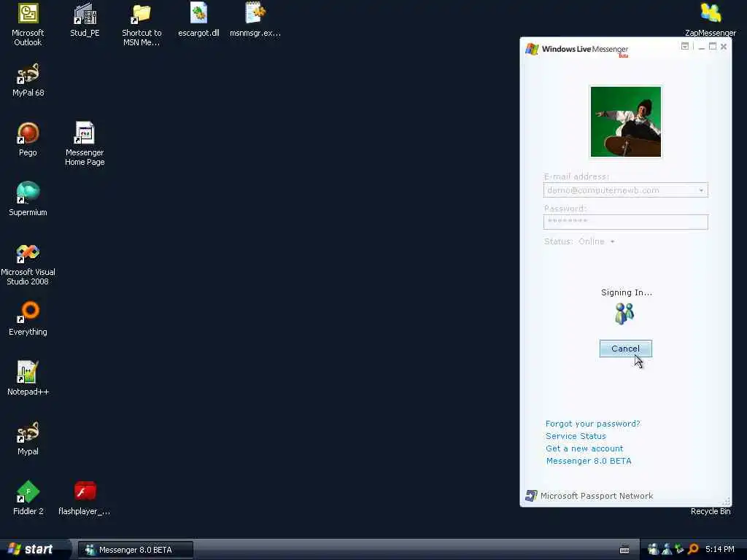This screenshot has width=747, height=560.
Task: Click the Microsoft Passport Network icon
Action: (x=531, y=496)
